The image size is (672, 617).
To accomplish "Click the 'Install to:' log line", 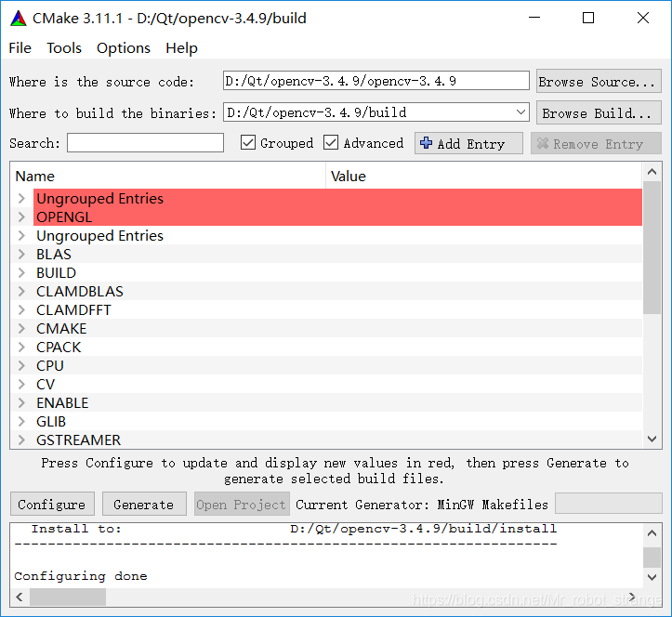I will pos(294,529).
